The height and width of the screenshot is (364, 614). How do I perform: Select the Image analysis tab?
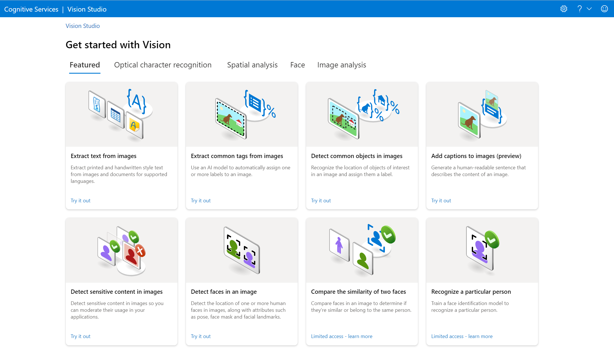tap(341, 65)
